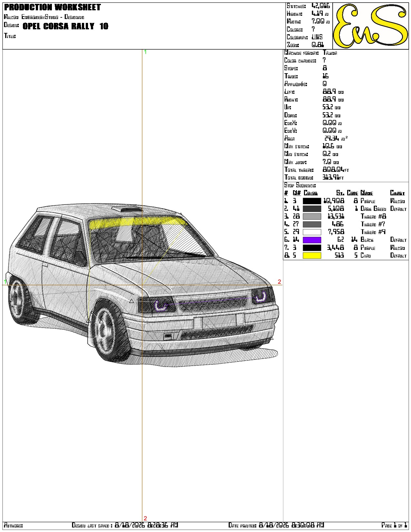Click the 'Code' column header
Screen dimensions: 411x532
[x=352, y=193]
